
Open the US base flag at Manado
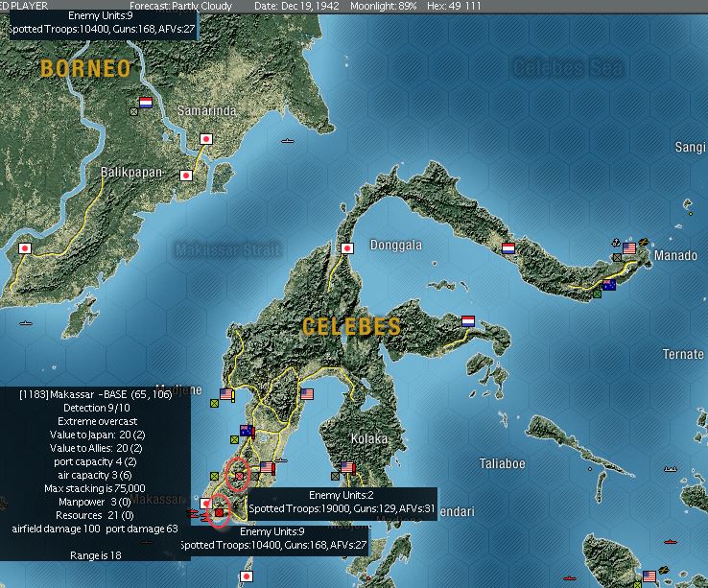click(x=629, y=247)
